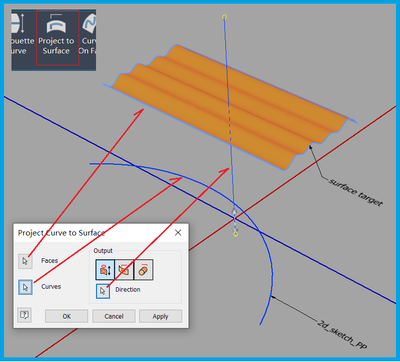Open the dialog help icon
400x362 pixels.
coord(24,315)
